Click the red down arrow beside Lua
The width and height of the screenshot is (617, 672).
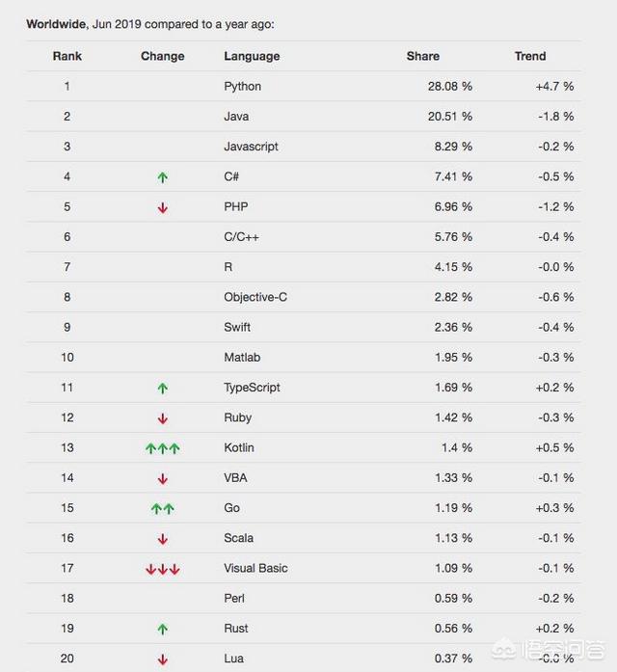(162, 659)
